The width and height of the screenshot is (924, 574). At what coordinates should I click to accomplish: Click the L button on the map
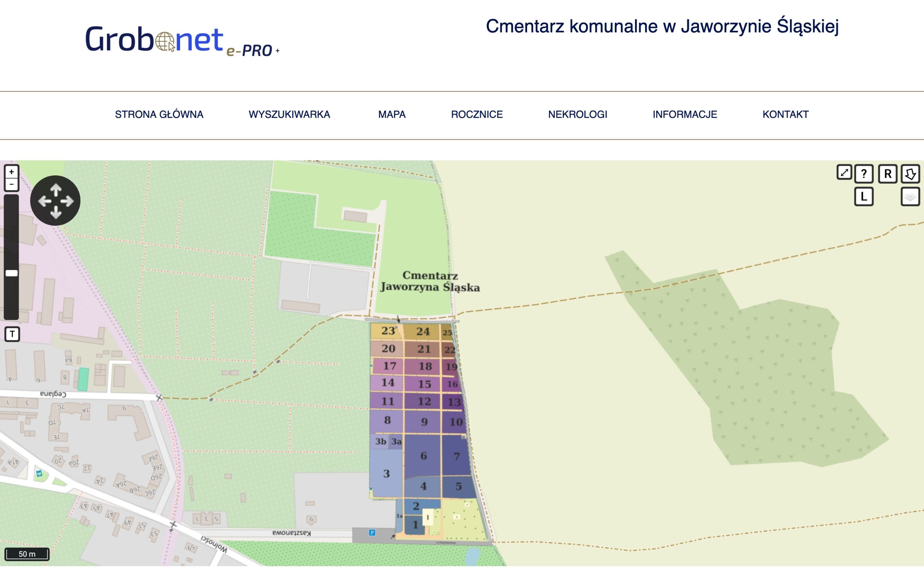click(864, 197)
